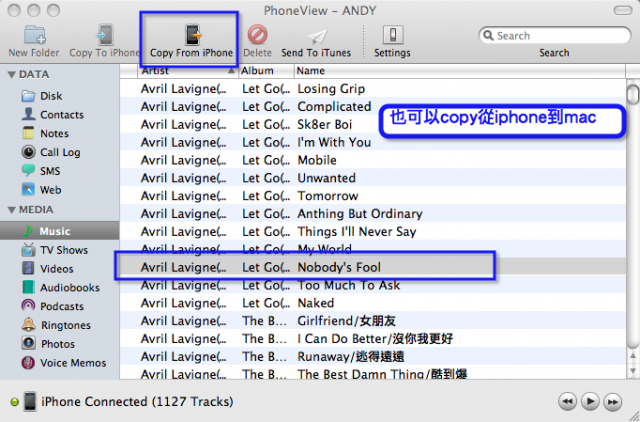The image size is (640, 422).
Task: Select the Losing Grip track
Action: click(x=373, y=89)
